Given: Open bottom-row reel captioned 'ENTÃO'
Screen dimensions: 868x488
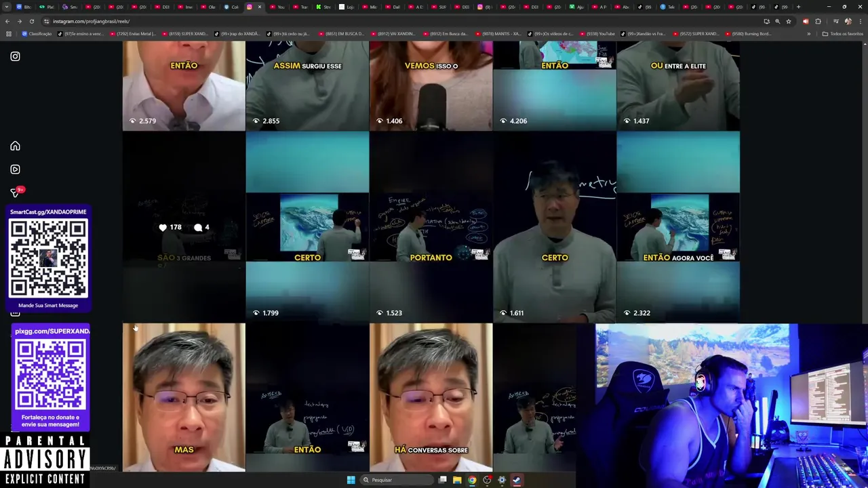Looking at the screenshot, I should 307,397.
